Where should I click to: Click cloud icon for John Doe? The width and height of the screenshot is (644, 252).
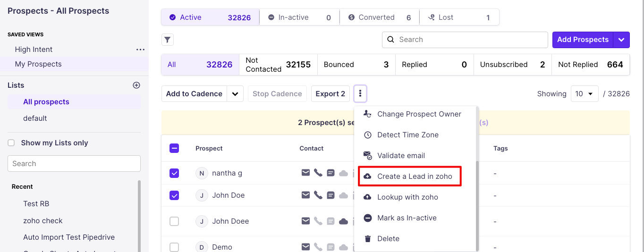(x=344, y=195)
